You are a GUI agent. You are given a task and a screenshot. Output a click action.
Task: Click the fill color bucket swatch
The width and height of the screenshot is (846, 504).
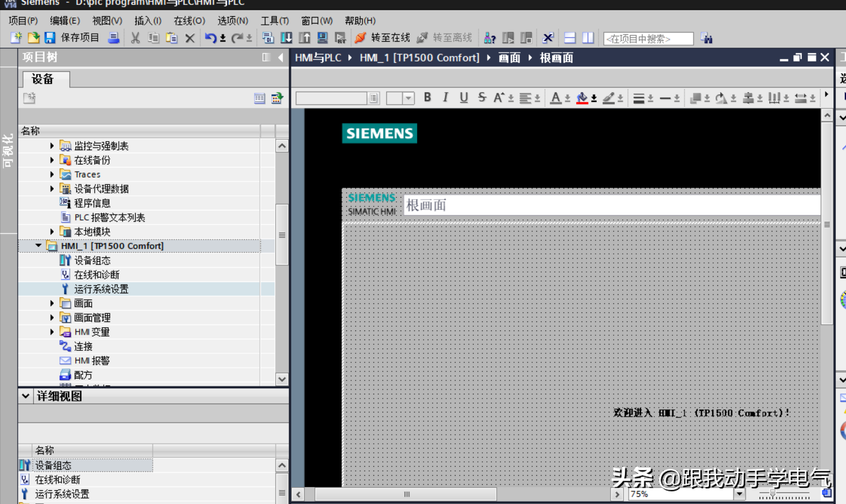[582, 98]
